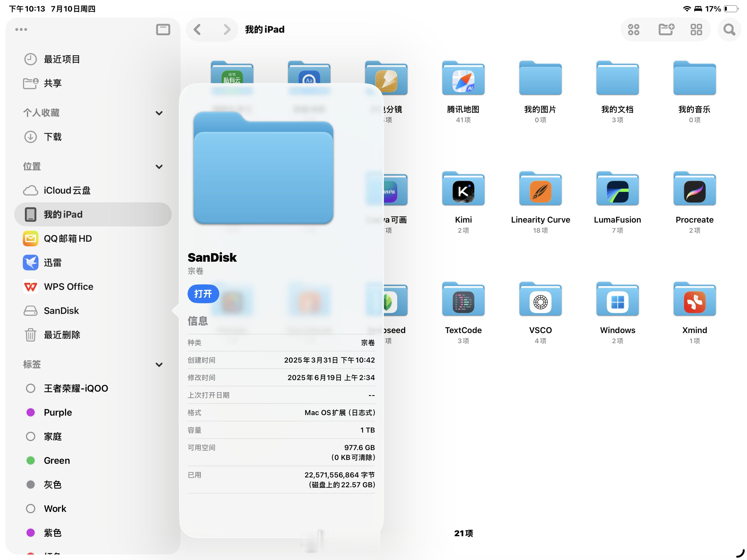The height and width of the screenshot is (560, 747).
Task: Collapse the 标签 section chevron
Action: pos(159,364)
